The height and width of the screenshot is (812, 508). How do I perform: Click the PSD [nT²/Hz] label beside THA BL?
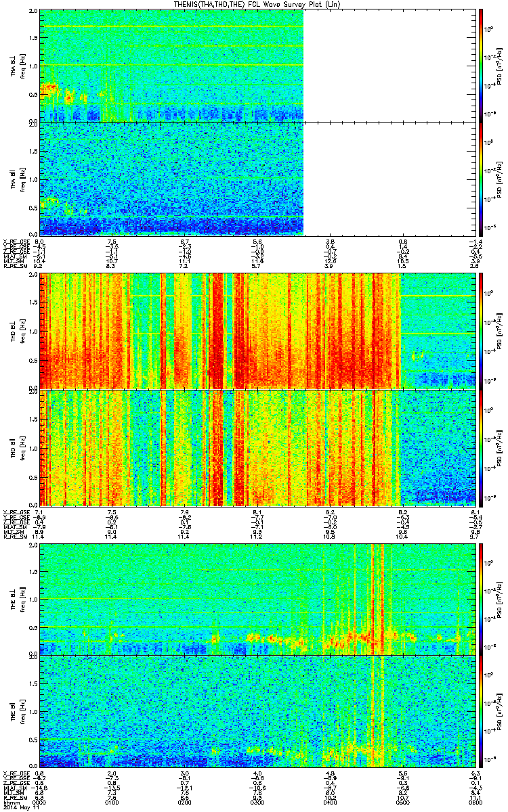tap(500, 66)
